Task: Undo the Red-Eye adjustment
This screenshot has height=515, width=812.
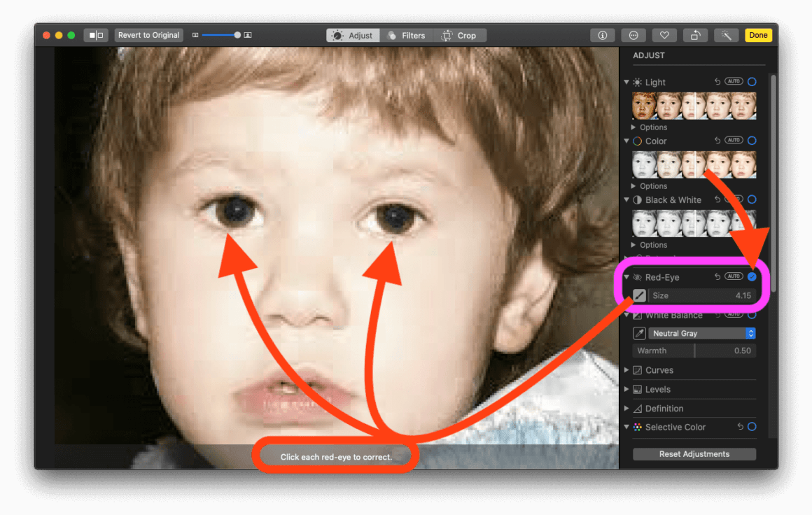Action: point(717,277)
